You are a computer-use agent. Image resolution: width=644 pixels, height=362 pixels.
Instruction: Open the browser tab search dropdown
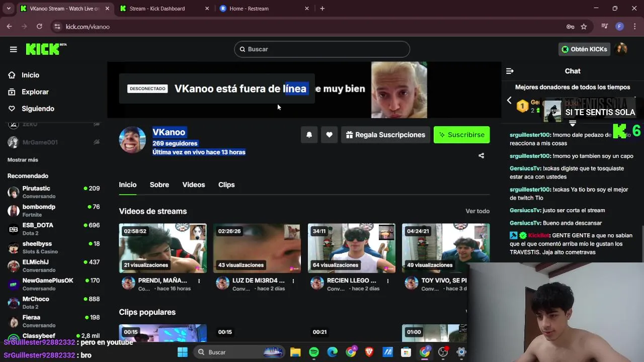(9, 9)
